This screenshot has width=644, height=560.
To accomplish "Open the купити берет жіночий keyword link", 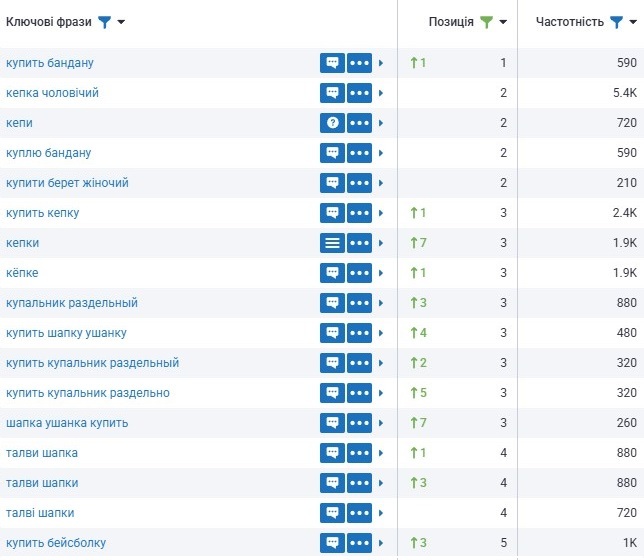I will click(67, 183).
